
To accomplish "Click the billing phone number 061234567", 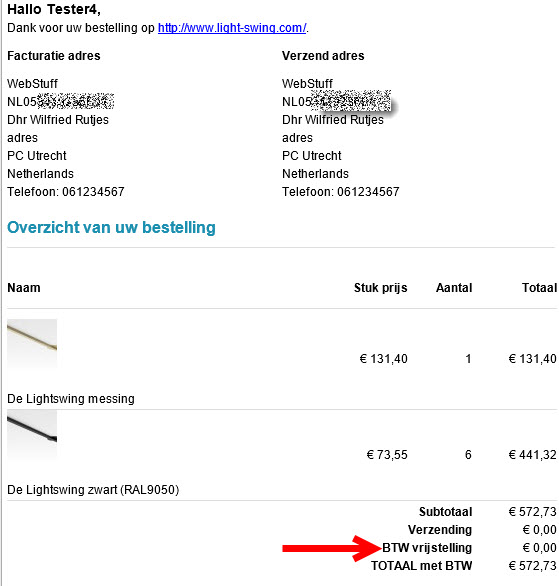I will 93,192.
